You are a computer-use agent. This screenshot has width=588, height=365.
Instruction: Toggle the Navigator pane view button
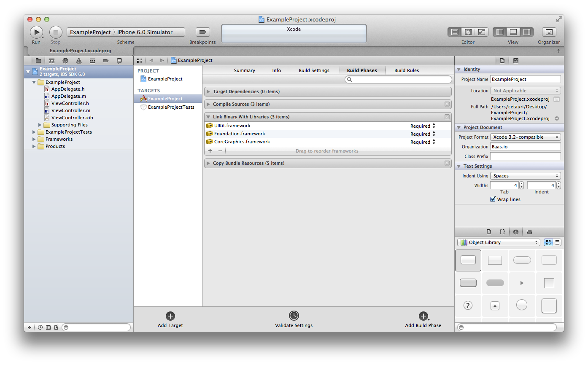click(500, 32)
